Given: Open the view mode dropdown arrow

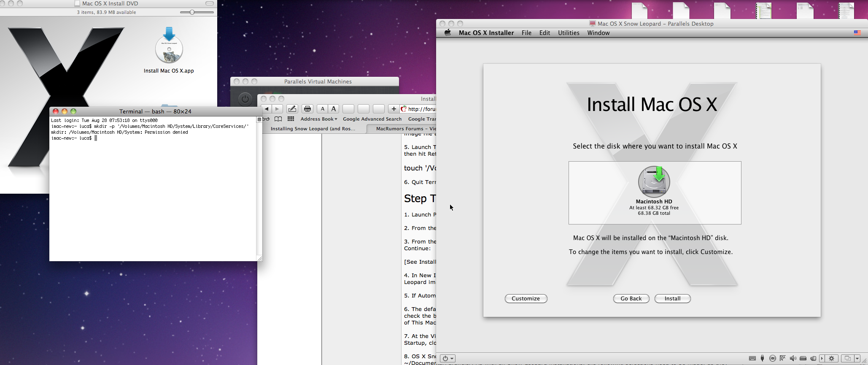Looking at the screenshot, I should [857, 358].
